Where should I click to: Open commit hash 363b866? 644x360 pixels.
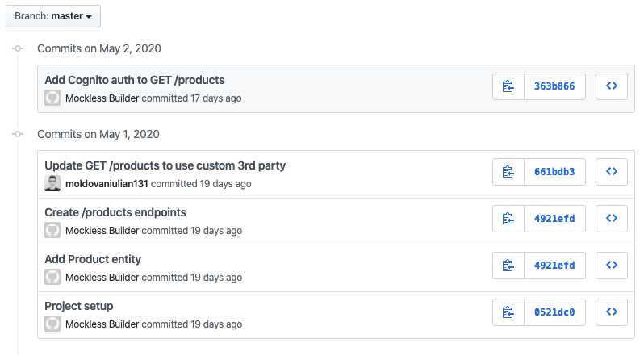point(554,86)
